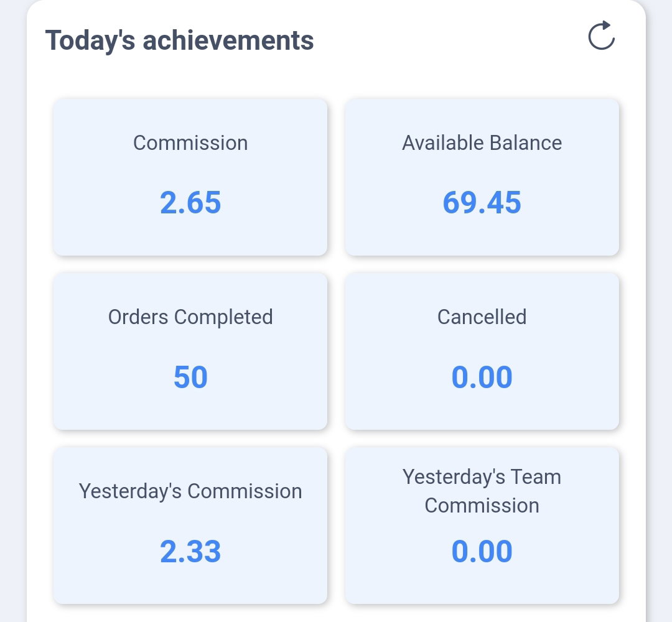
Task: Click the 0.00 under Yesterday's Team Commission
Action: coord(482,551)
